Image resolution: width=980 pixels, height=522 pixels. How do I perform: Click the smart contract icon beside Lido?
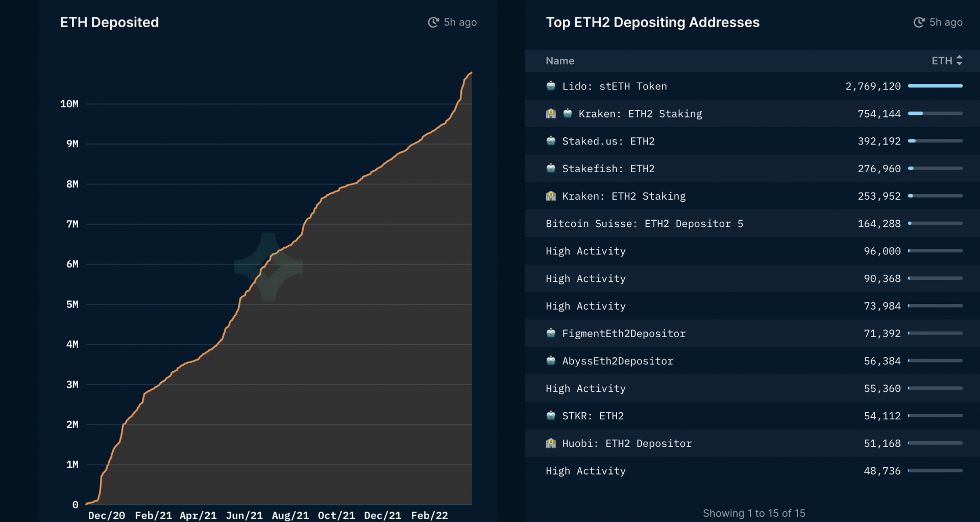click(x=551, y=86)
